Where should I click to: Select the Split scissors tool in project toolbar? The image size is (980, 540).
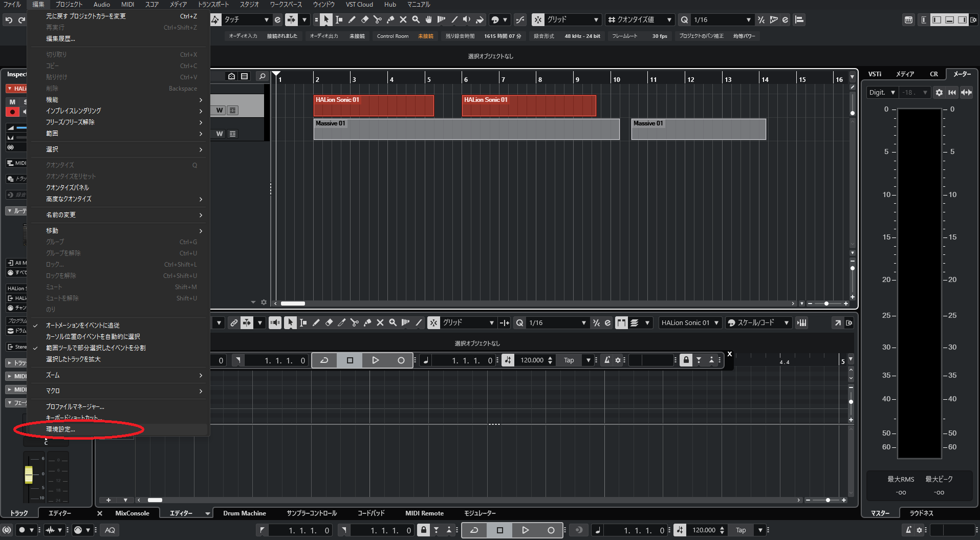pyautogui.click(x=377, y=19)
